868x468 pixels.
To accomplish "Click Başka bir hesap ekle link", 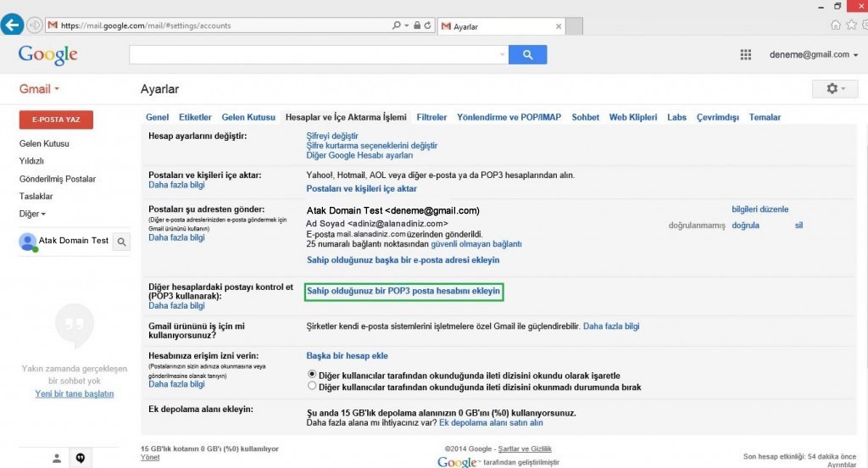I will (347, 355).
